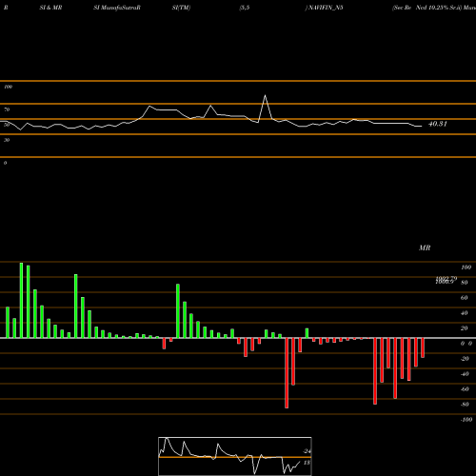Click the MR axis label 60
The image size is (476, 476).
465,298
